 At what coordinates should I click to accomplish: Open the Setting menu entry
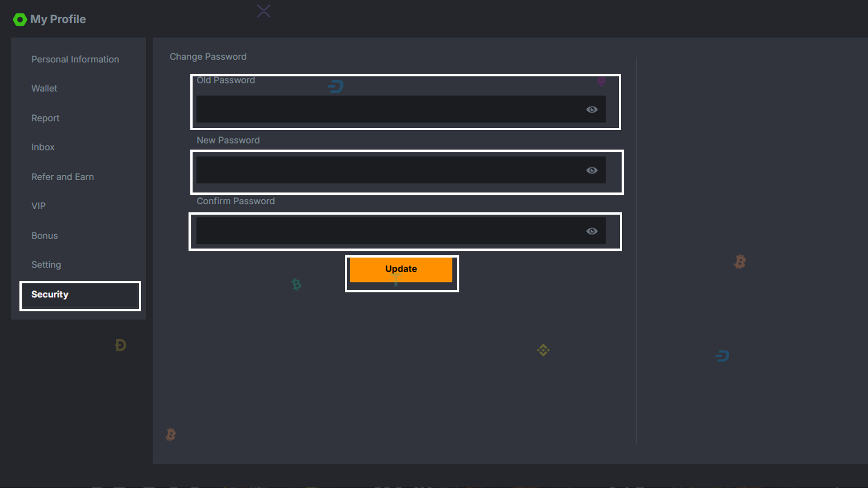point(46,265)
